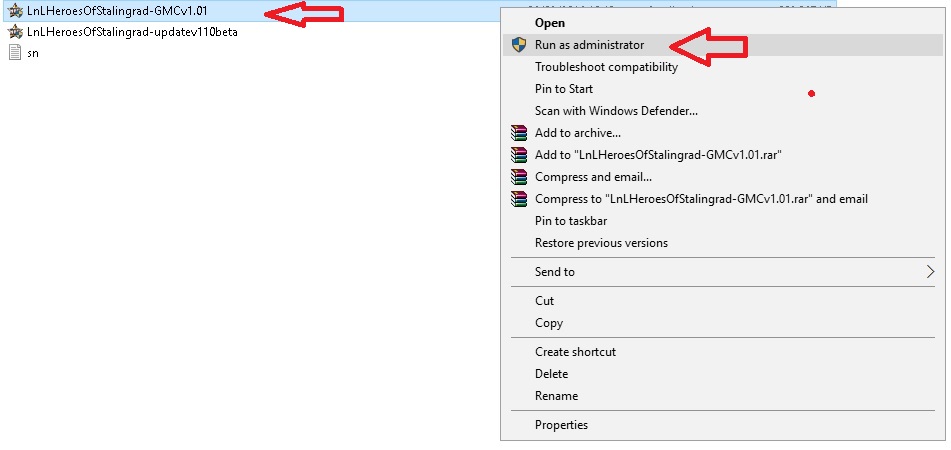Screen dimensions: 951x450
Task: Click the WinRAR icon beside Add to archive
Action: [519, 133]
